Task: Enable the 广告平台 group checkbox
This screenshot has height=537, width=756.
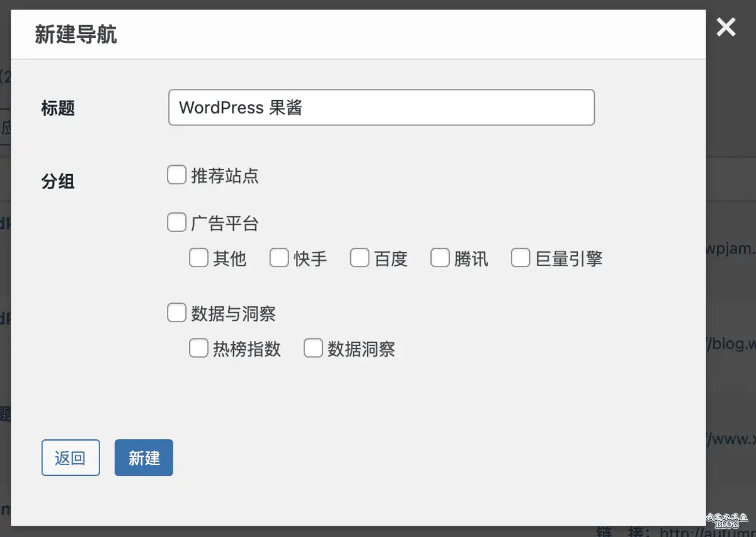Action: 176,221
